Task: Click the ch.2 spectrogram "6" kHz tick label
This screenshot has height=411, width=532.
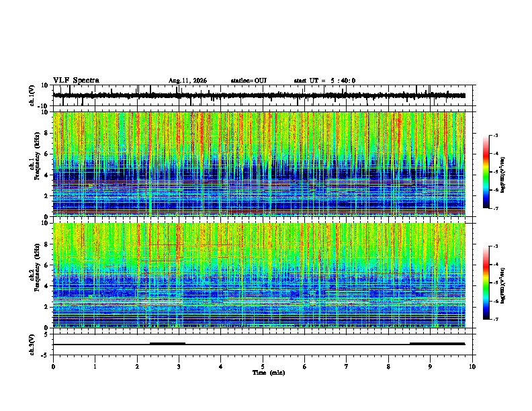Action: [x=46, y=265]
